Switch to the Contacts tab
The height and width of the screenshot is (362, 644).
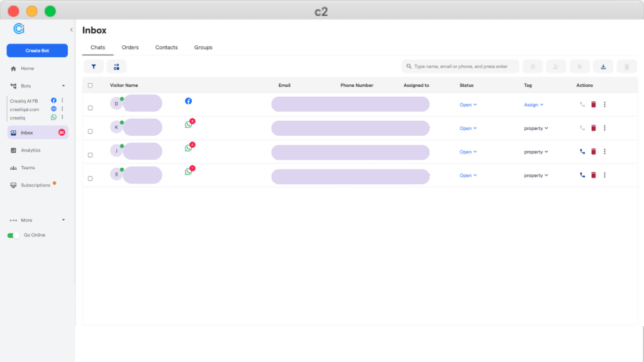click(165, 47)
